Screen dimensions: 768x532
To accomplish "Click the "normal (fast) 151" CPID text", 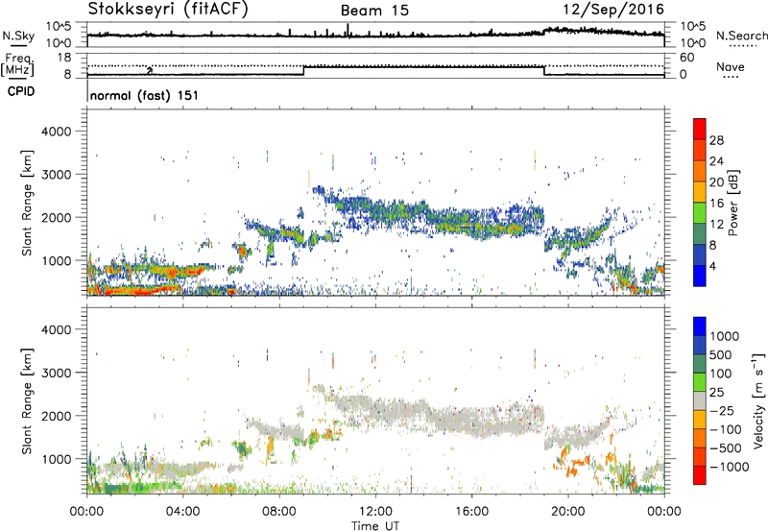I will click(x=145, y=95).
